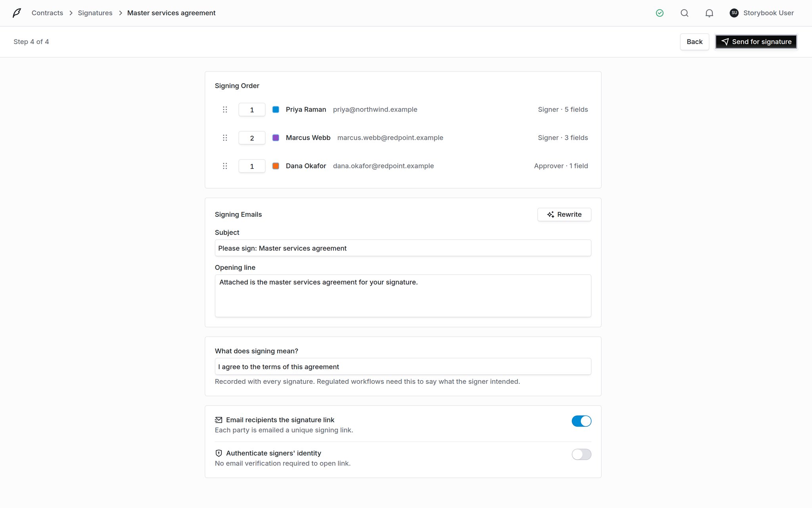This screenshot has width=812, height=508.
Task: Click the chevron after Signatures breadcrumb
Action: coord(120,13)
